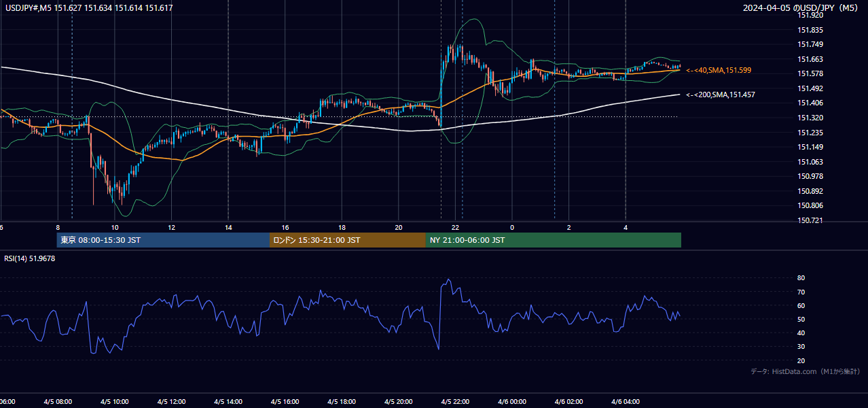Click price axis value 151.492
This screenshot has height=408, width=868.
click(x=810, y=88)
